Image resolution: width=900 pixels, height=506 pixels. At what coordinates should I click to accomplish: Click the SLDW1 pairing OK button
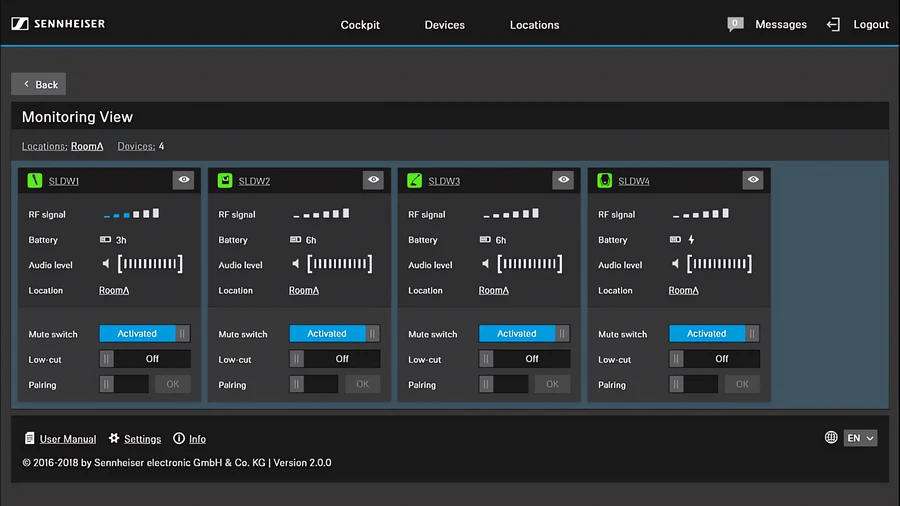(173, 384)
